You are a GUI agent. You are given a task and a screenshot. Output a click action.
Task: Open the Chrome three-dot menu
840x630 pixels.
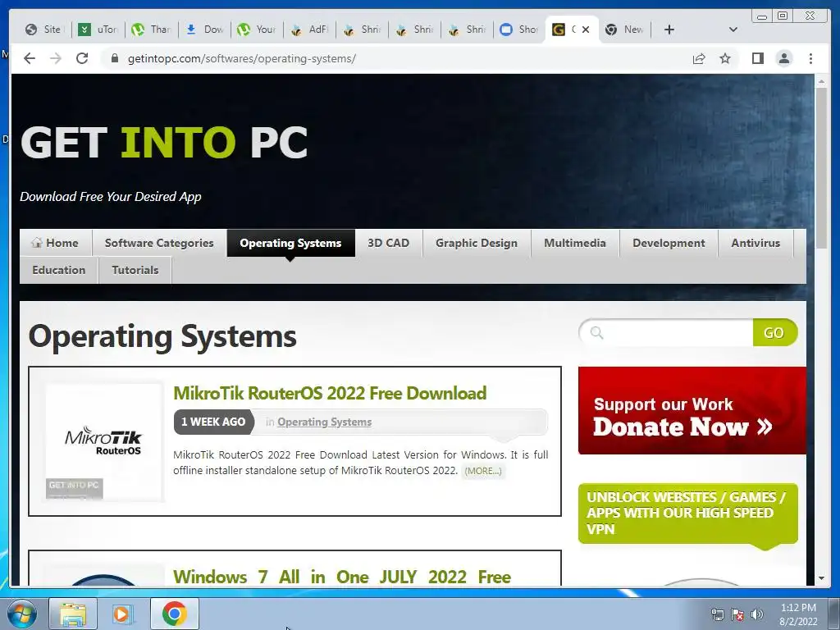click(810, 58)
